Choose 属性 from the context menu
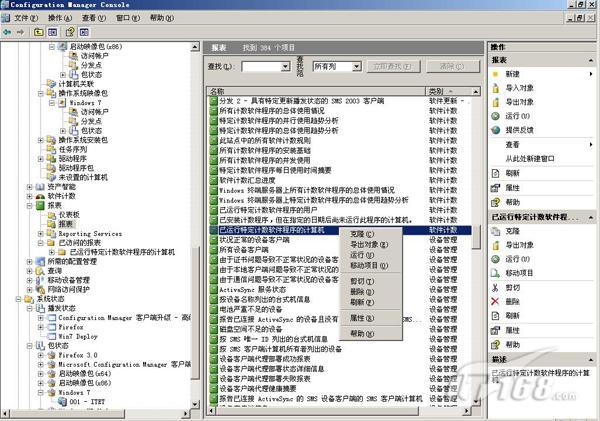 (362, 318)
